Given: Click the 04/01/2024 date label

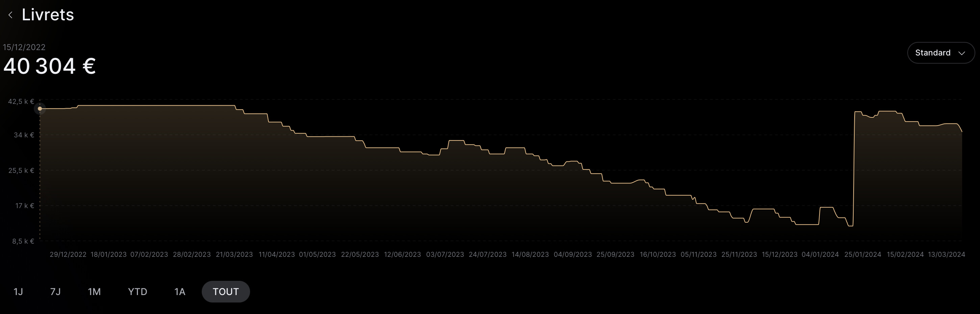Looking at the screenshot, I should [820, 254].
